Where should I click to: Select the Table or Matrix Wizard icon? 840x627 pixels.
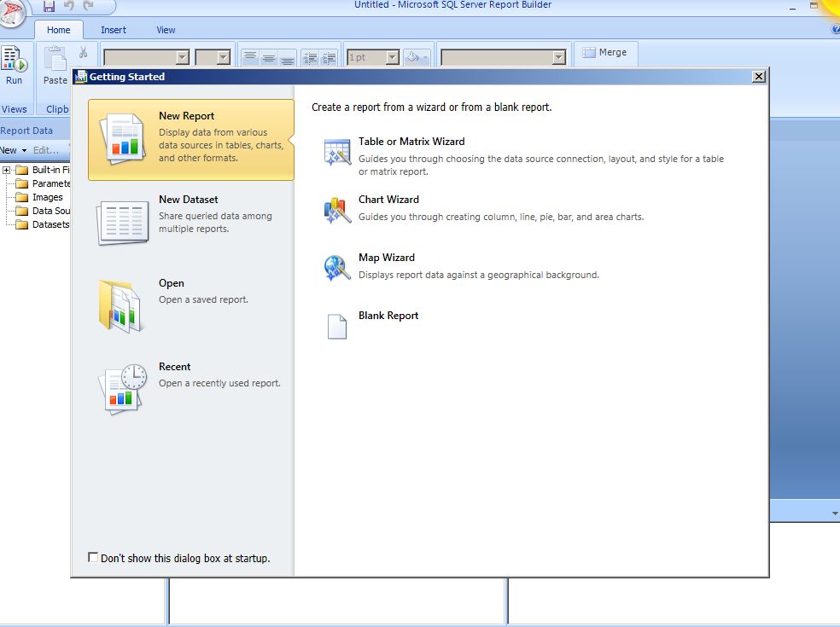coord(337,152)
